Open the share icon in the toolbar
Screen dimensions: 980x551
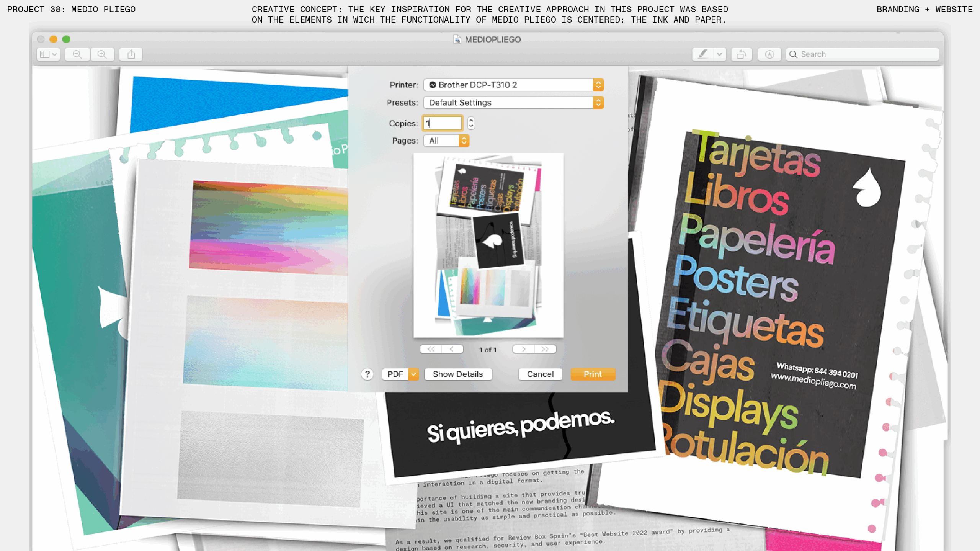coord(131,54)
